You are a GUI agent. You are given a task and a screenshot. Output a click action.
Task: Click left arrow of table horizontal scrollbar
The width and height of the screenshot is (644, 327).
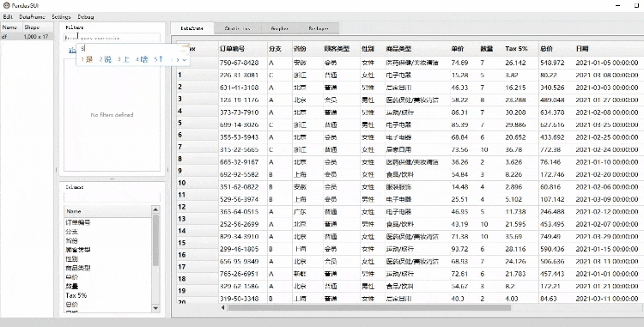[x=223, y=307]
